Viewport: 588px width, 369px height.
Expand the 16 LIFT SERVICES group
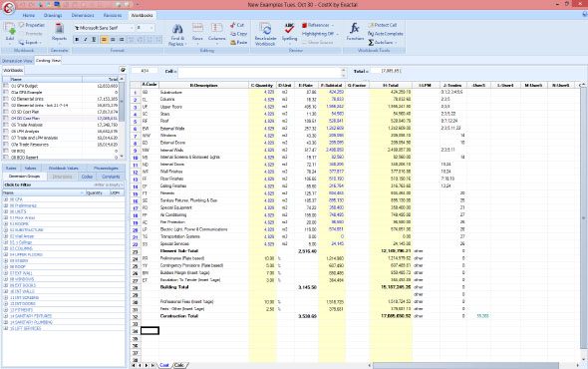click(6, 328)
